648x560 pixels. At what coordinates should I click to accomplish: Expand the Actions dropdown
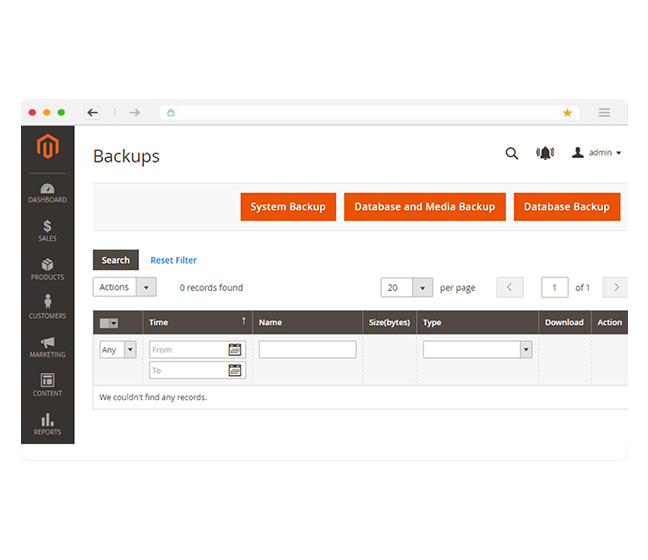coord(125,287)
